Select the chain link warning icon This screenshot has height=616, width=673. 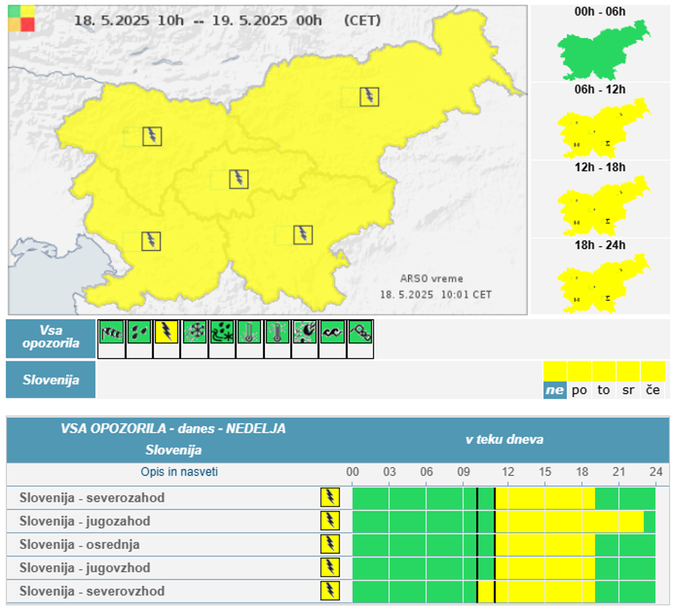359,332
